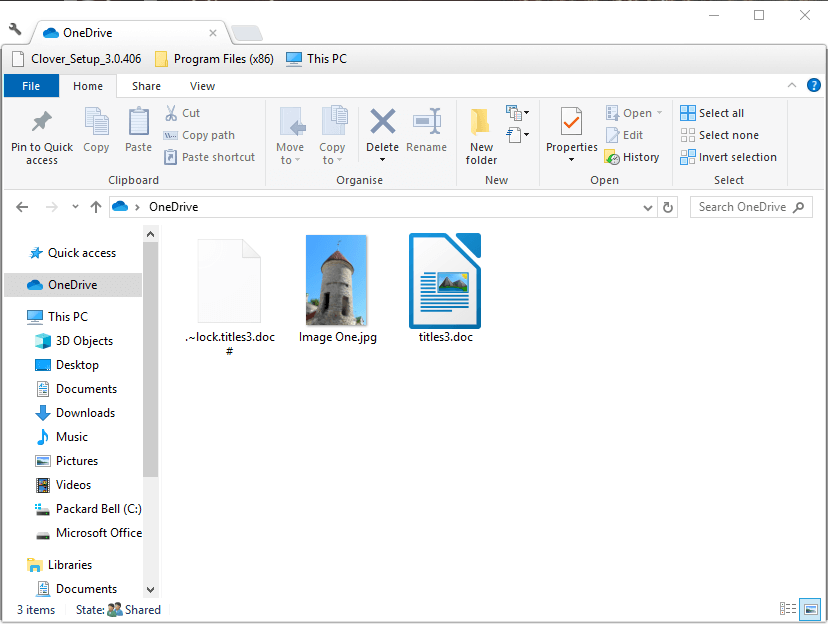This screenshot has height=624, width=828.
Task: Close the OneDrive tab
Action: point(213,33)
